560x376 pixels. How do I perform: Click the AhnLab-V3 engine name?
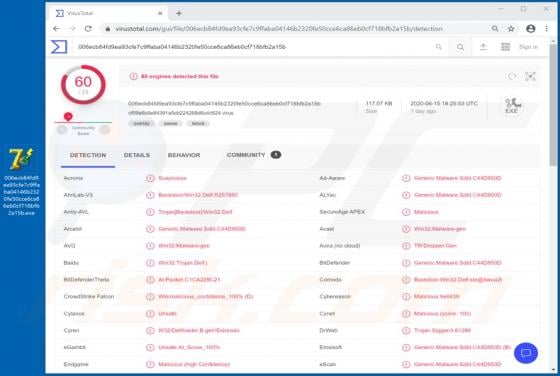[x=78, y=195]
